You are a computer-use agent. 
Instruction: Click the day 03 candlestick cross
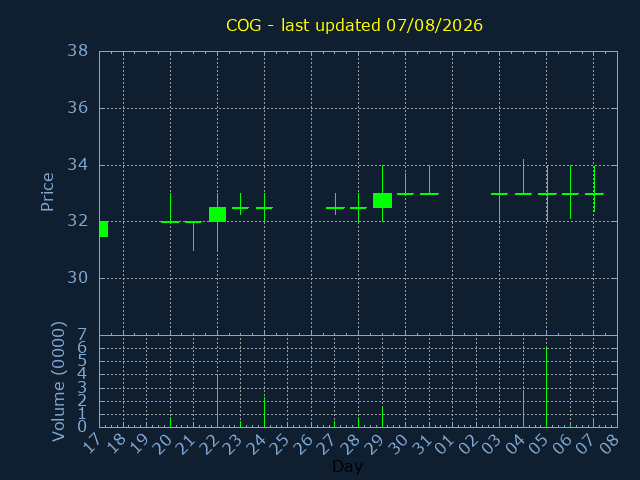point(499,193)
